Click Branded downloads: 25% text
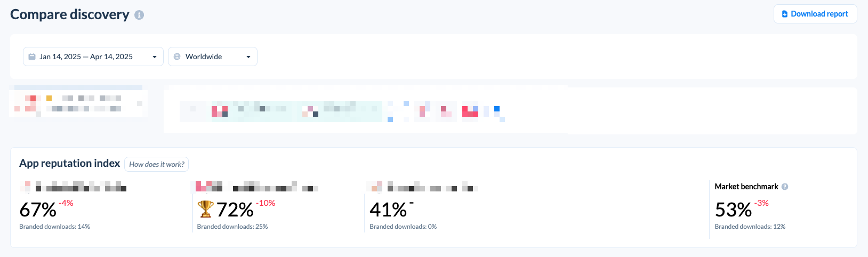 pos(232,227)
